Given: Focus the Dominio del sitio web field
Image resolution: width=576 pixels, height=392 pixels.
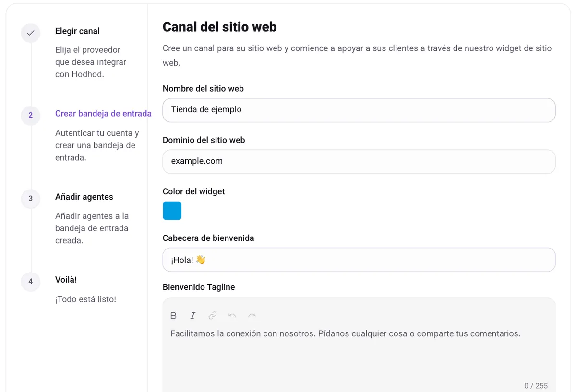Looking at the screenshot, I should coord(359,161).
